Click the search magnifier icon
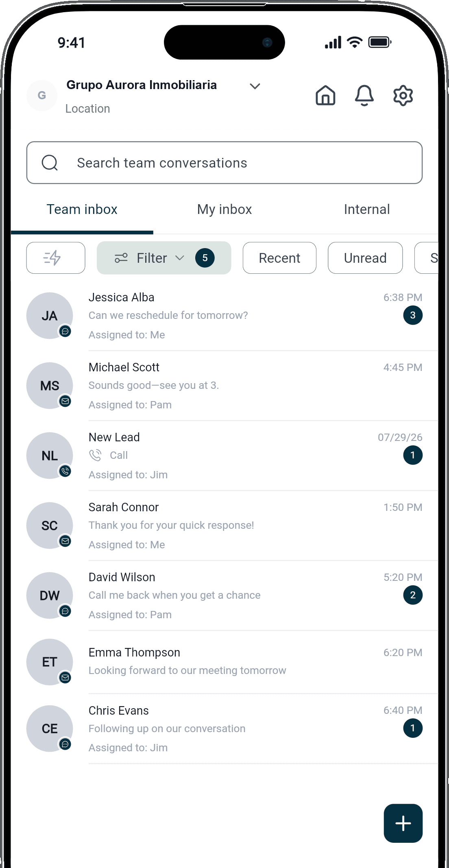This screenshot has width=449, height=868. tap(50, 163)
